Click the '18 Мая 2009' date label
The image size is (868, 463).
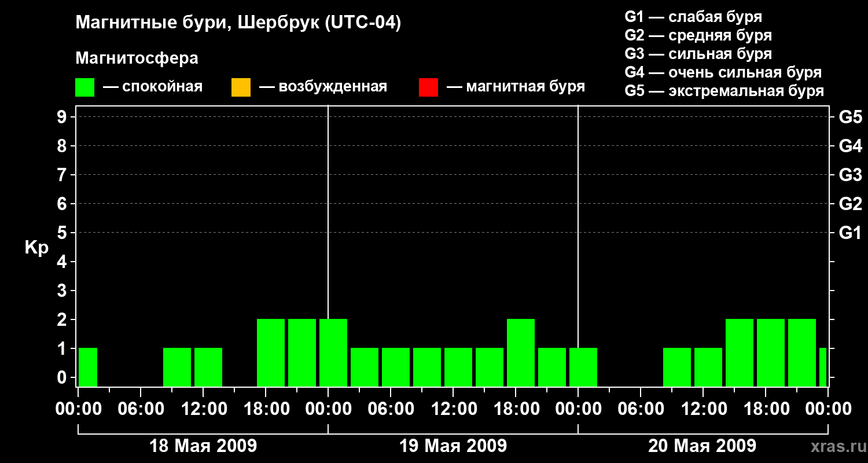[x=203, y=446]
